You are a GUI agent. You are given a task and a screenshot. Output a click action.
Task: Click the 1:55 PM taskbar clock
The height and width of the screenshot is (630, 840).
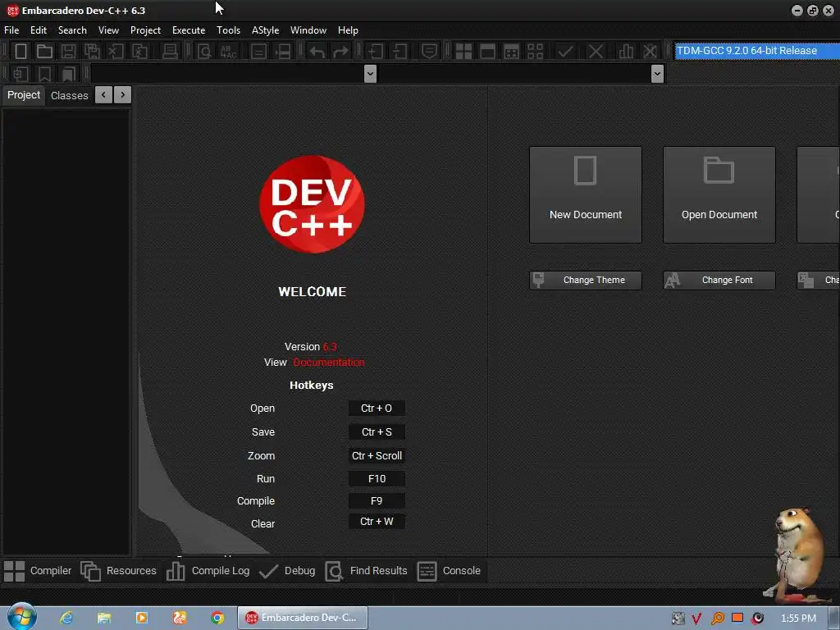point(798,619)
